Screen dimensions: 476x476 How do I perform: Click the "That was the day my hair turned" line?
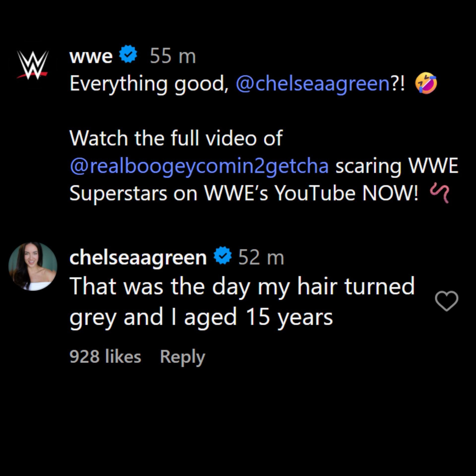tap(242, 286)
